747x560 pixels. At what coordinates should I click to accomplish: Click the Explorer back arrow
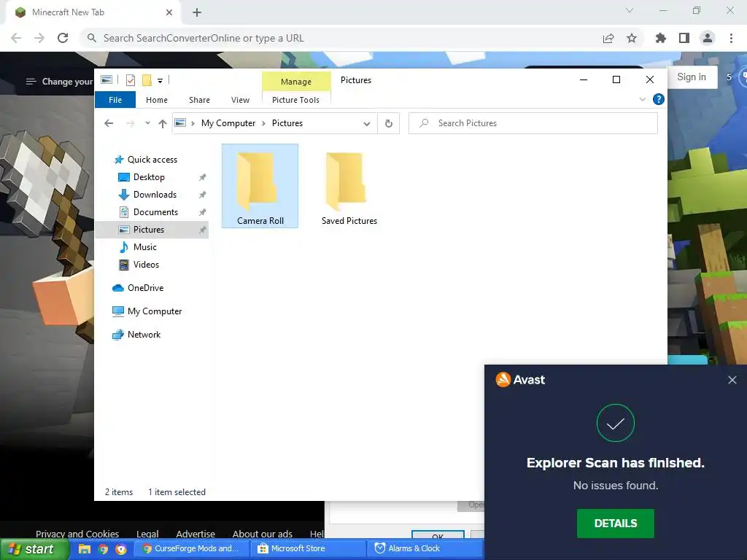click(109, 123)
